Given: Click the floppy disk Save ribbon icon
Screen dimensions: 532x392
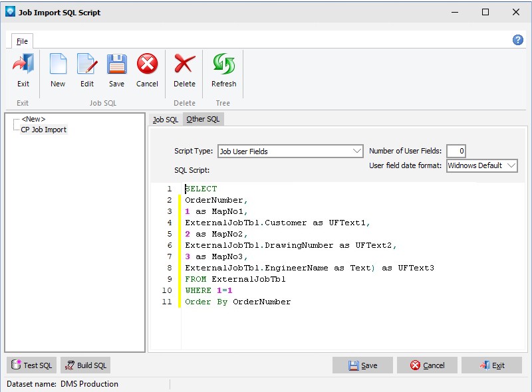Looking at the screenshot, I should point(117,64).
